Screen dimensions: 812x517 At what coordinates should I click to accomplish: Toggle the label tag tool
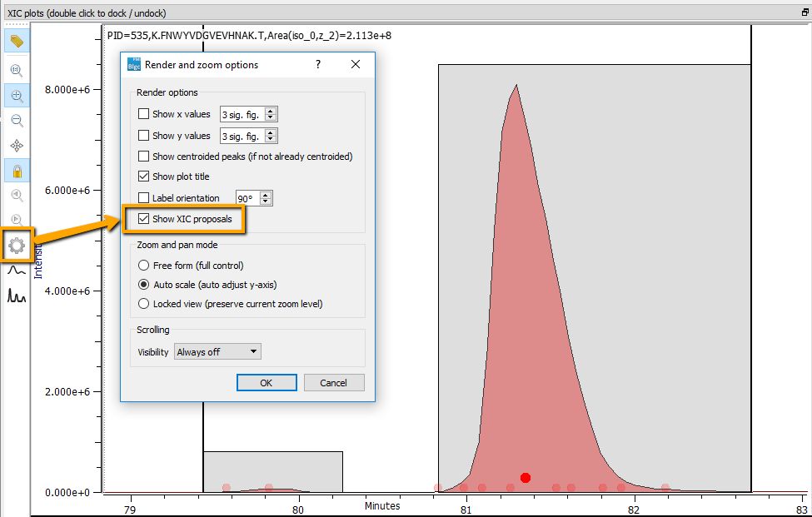click(x=17, y=41)
